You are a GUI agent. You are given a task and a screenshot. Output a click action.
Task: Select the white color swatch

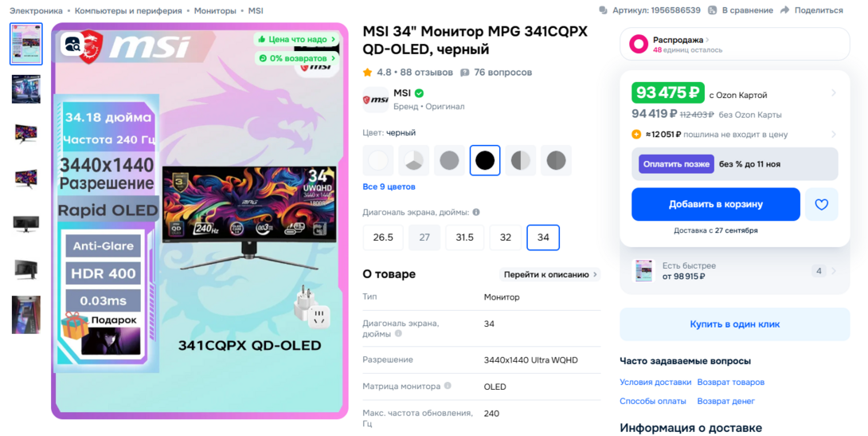[378, 161]
